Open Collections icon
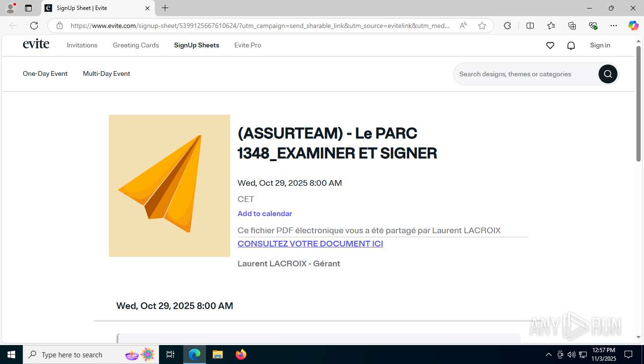 point(572,26)
